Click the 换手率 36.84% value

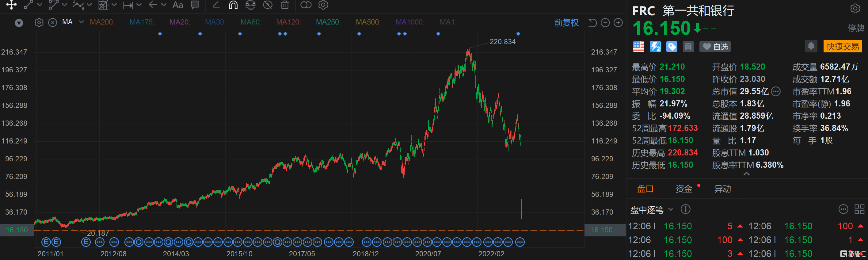[x=834, y=128]
